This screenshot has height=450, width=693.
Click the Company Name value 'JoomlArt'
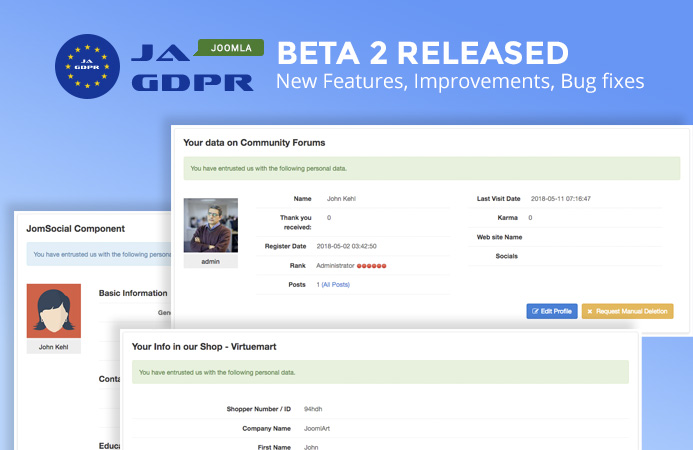coord(317,428)
